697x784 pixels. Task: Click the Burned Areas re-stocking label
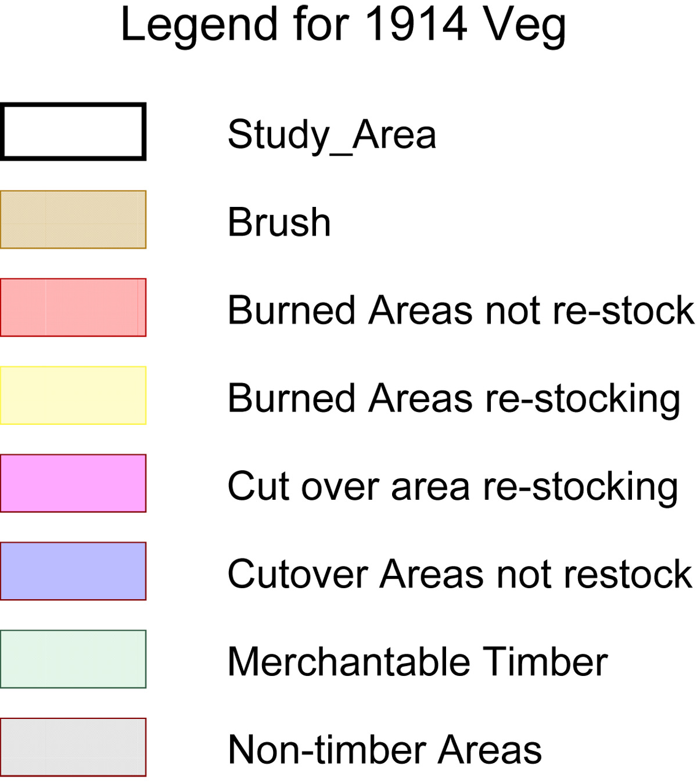pyautogui.click(x=454, y=400)
